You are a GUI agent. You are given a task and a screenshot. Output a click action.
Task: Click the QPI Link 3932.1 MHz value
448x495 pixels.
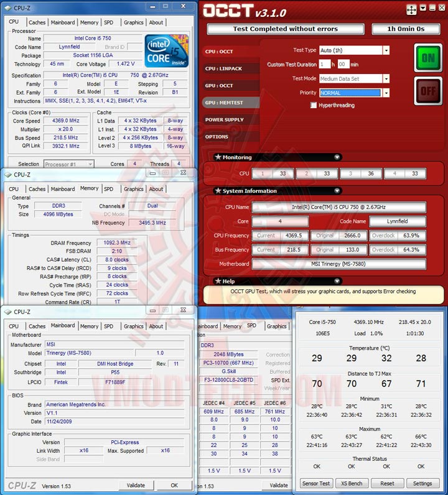(x=66, y=146)
